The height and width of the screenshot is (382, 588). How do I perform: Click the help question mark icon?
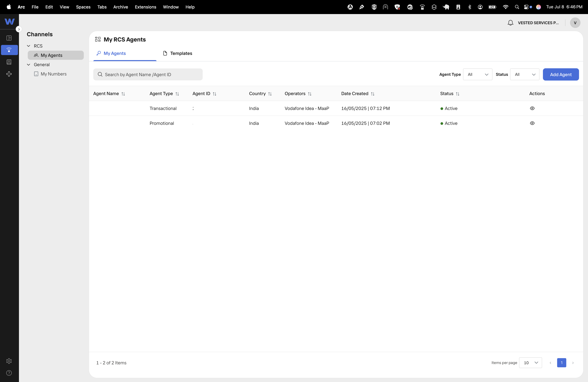pos(9,373)
